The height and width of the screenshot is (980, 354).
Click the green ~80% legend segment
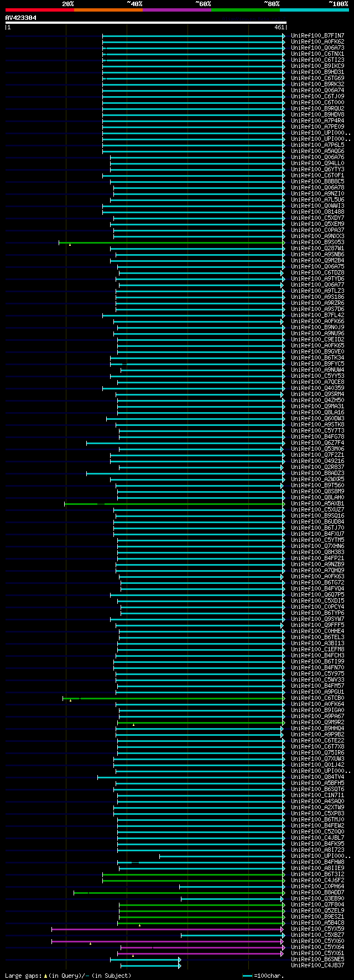[x=246, y=10]
